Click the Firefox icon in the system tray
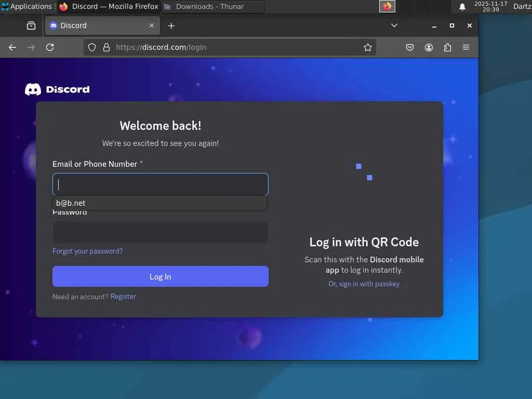Image resolution: width=532 pixels, height=399 pixels. [387, 6]
